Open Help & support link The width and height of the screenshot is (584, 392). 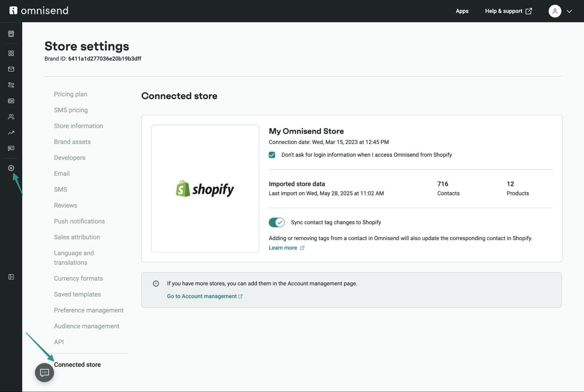508,11
